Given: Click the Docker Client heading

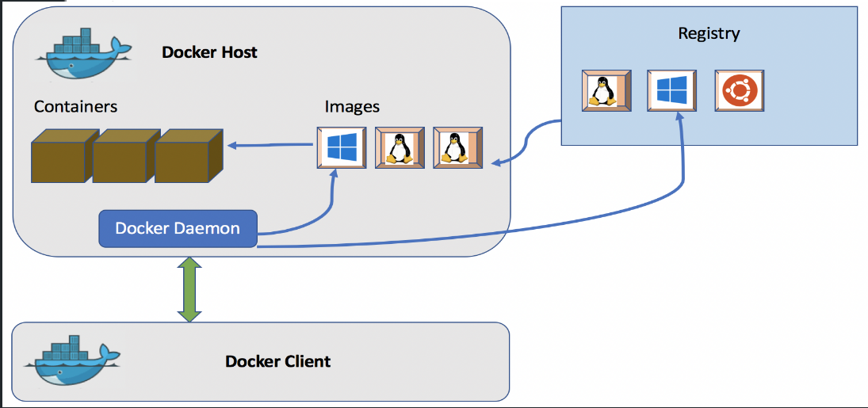Looking at the screenshot, I should tap(278, 361).
